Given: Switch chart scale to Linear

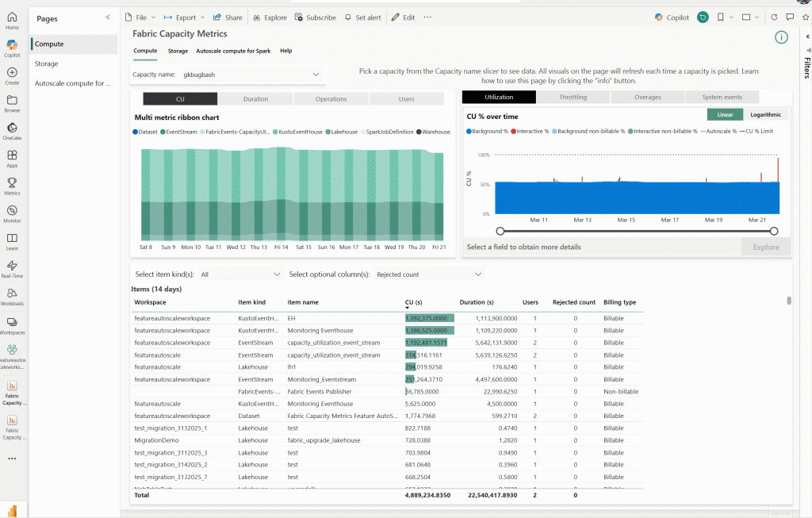Looking at the screenshot, I should pos(725,115).
